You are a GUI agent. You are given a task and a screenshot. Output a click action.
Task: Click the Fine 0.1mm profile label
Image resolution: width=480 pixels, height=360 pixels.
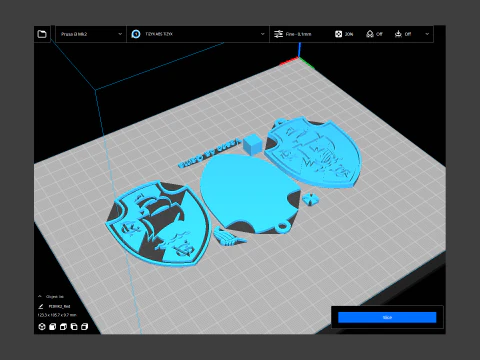(298, 34)
